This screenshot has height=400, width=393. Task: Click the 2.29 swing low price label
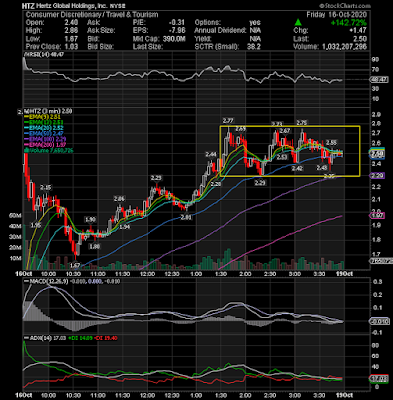tap(260, 183)
